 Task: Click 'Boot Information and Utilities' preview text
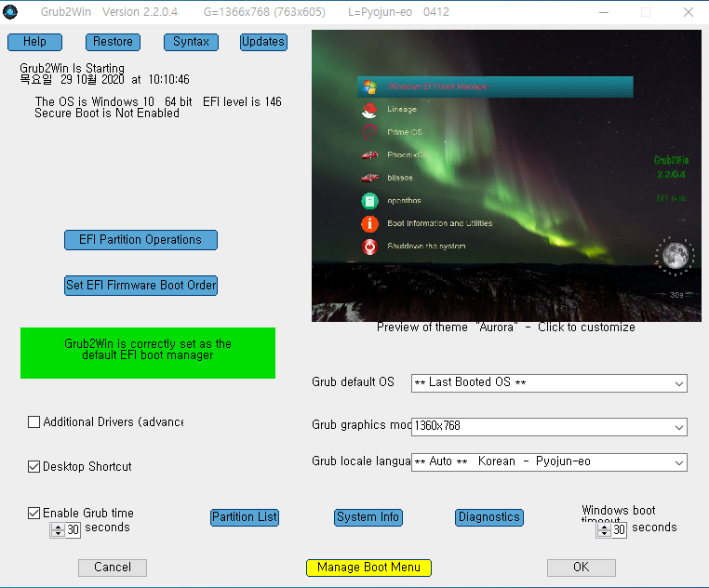(439, 223)
